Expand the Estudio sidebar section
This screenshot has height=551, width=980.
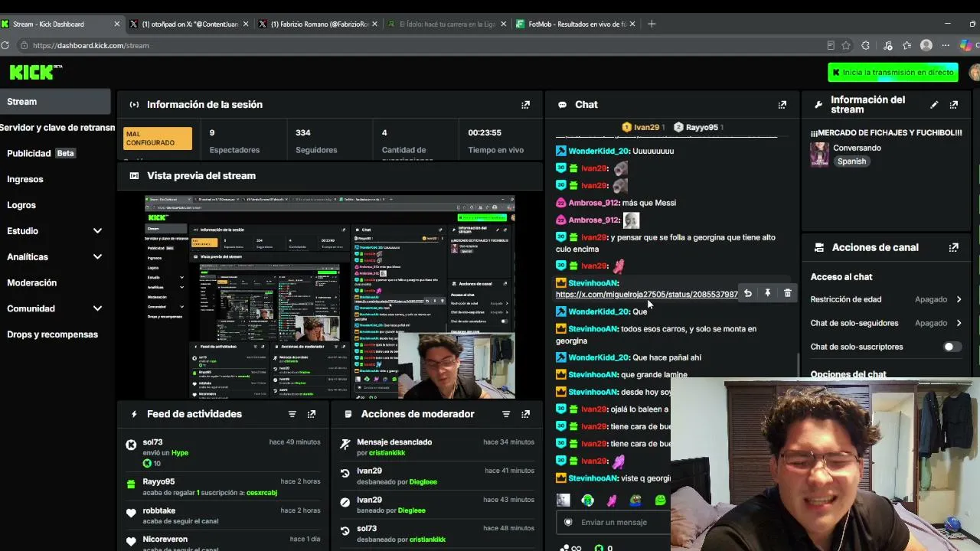pyautogui.click(x=97, y=231)
